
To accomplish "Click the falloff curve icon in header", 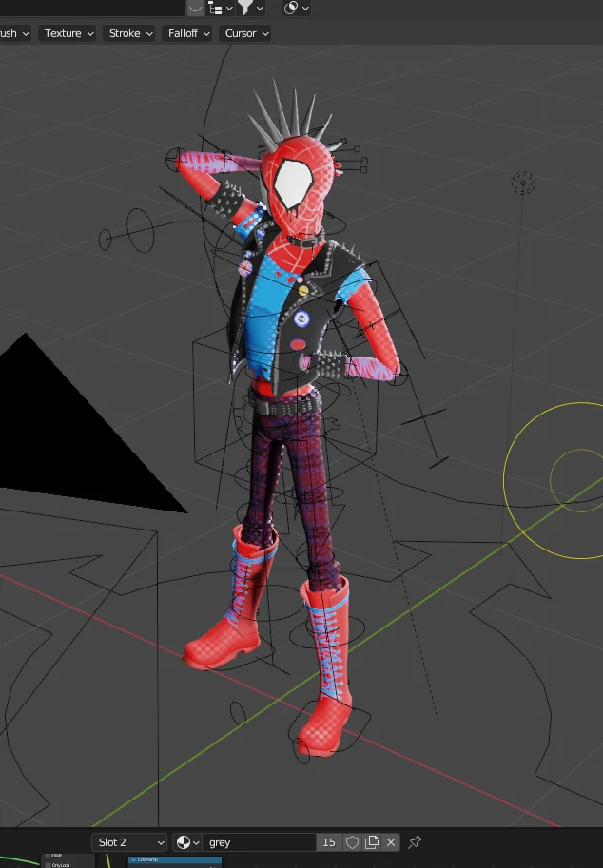I will point(195,8).
